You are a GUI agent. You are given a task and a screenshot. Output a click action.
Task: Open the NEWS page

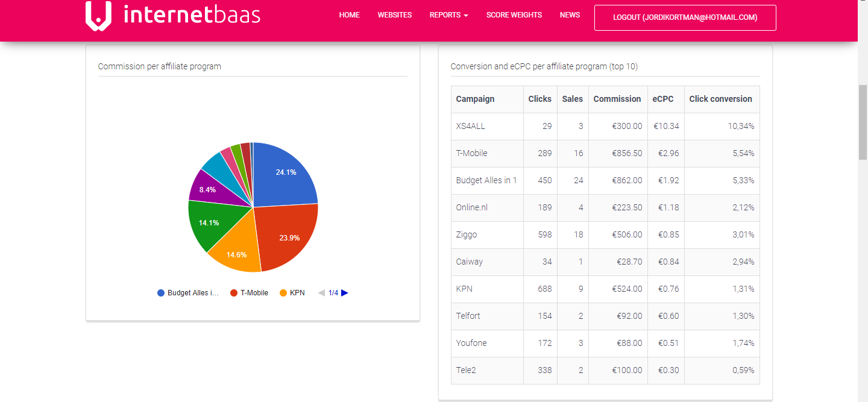click(570, 15)
